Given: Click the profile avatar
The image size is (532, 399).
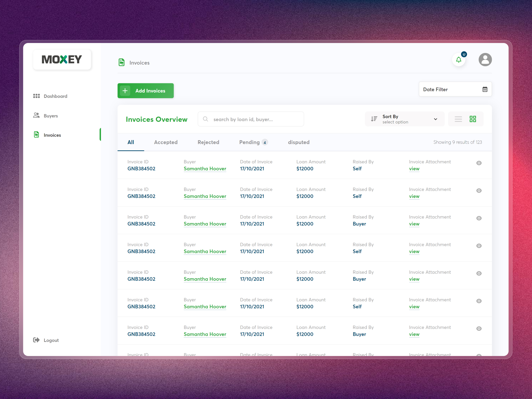Looking at the screenshot, I should (x=485, y=59).
